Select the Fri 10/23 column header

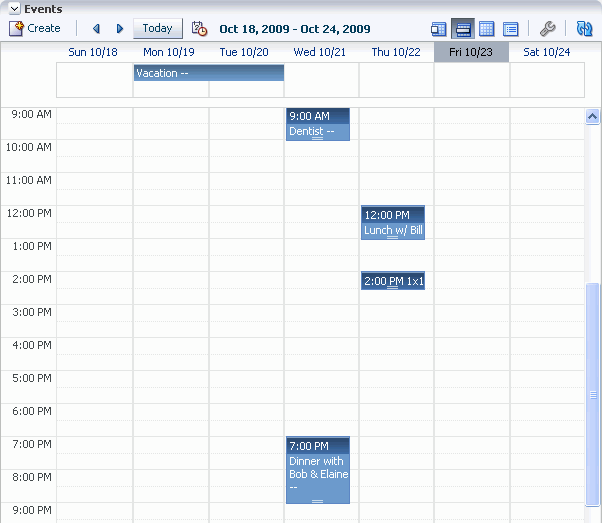471,52
